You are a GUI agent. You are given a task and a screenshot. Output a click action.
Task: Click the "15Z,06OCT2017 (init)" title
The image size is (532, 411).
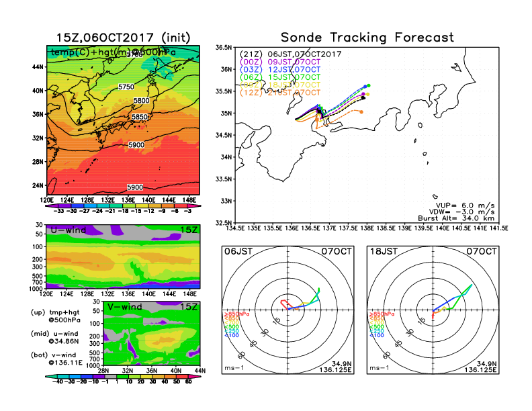pos(123,38)
